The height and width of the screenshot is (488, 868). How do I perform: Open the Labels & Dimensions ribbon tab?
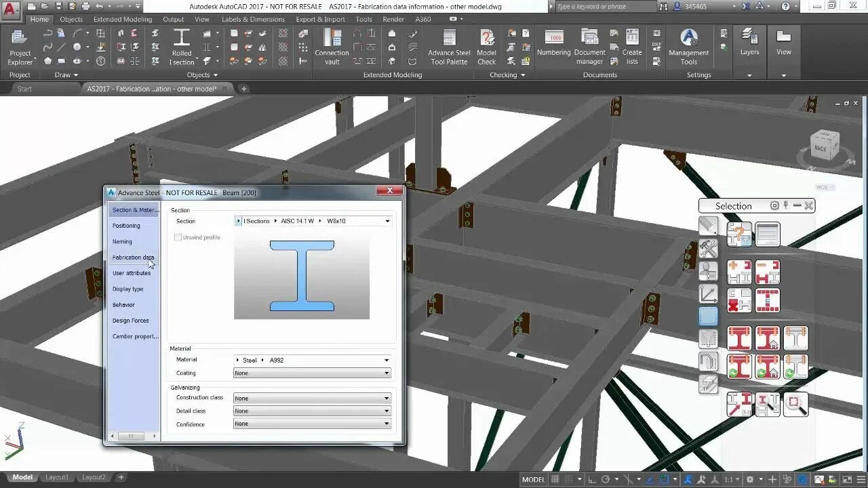[x=253, y=20]
